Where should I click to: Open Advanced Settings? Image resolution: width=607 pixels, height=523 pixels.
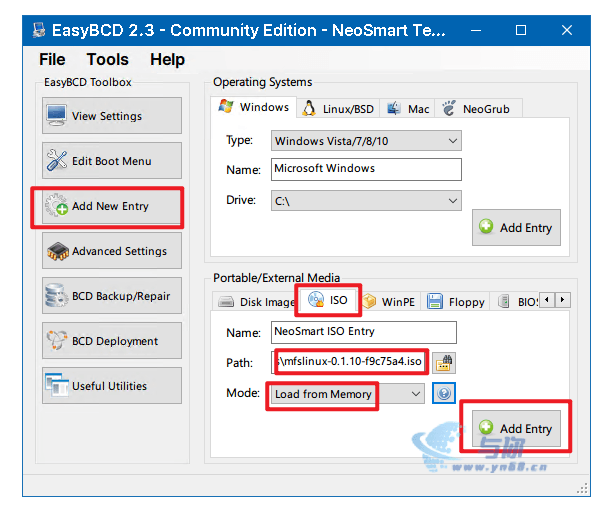[112, 251]
